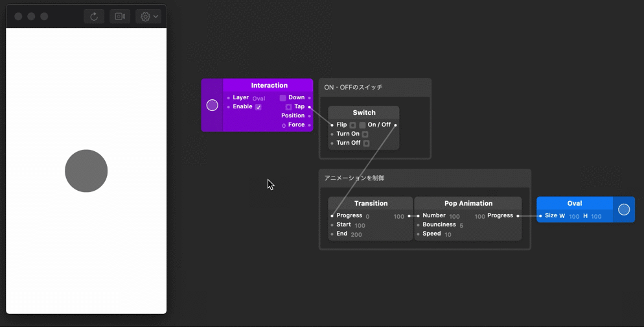
Task: Click the Pop Animation Number value 100
Action: 454,216
